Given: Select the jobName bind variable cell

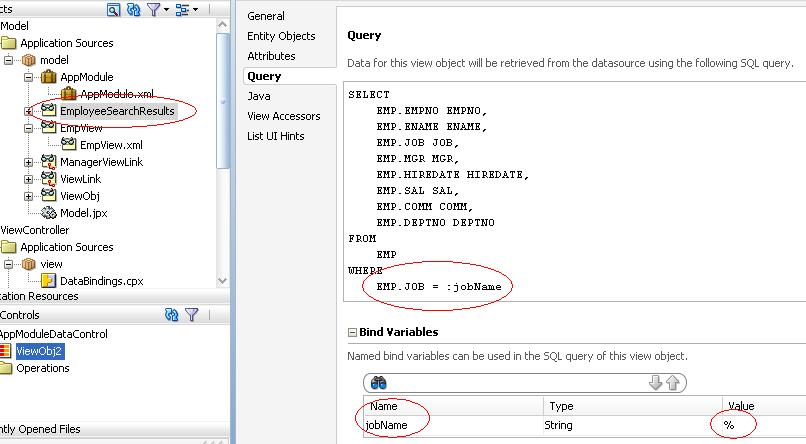Looking at the screenshot, I should coord(453,426).
